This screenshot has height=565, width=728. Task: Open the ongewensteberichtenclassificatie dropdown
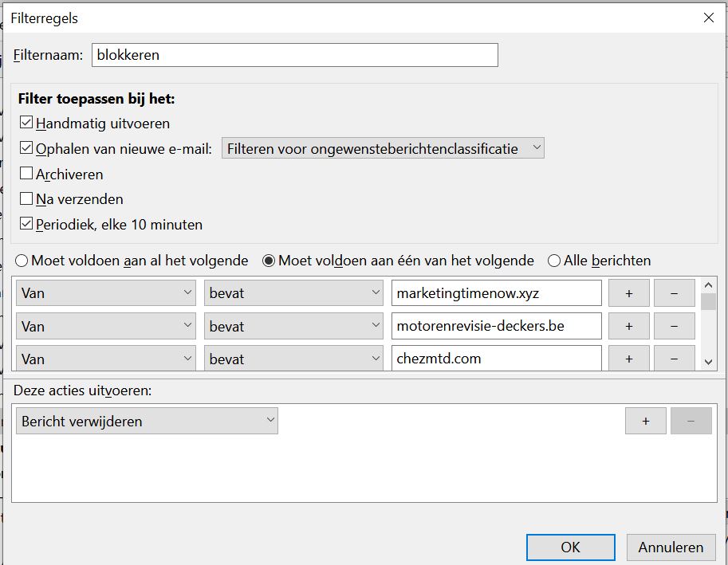point(381,148)
